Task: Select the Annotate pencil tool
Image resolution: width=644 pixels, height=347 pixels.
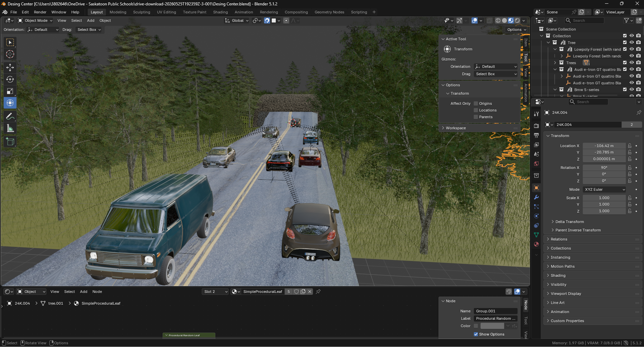Action: [x=10, y=116]
